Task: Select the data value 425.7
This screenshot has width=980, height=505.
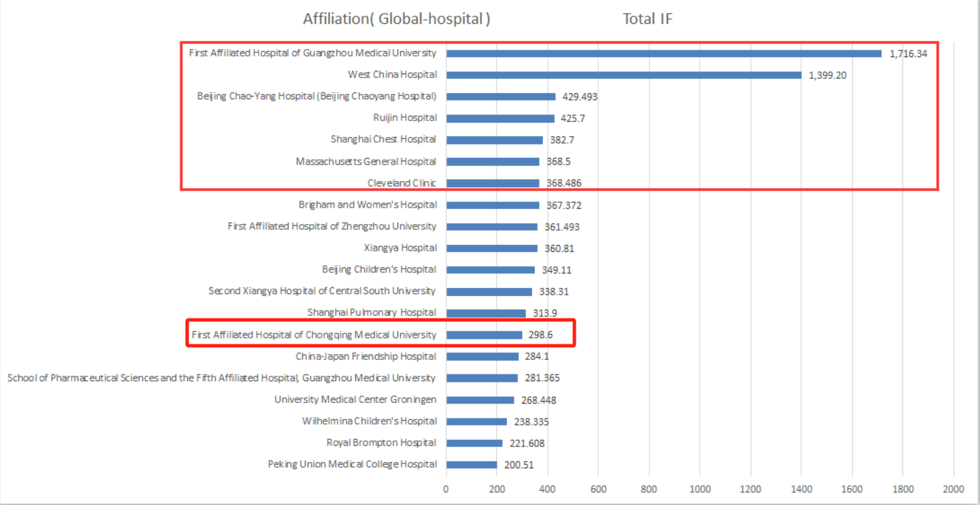Action: pos(573,118)
